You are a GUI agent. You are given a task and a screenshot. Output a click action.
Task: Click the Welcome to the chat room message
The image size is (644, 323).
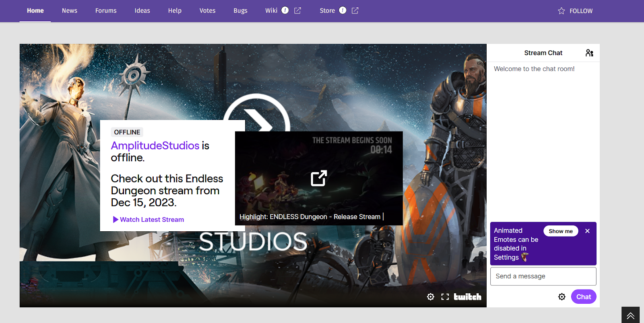[x=534, y=69]
